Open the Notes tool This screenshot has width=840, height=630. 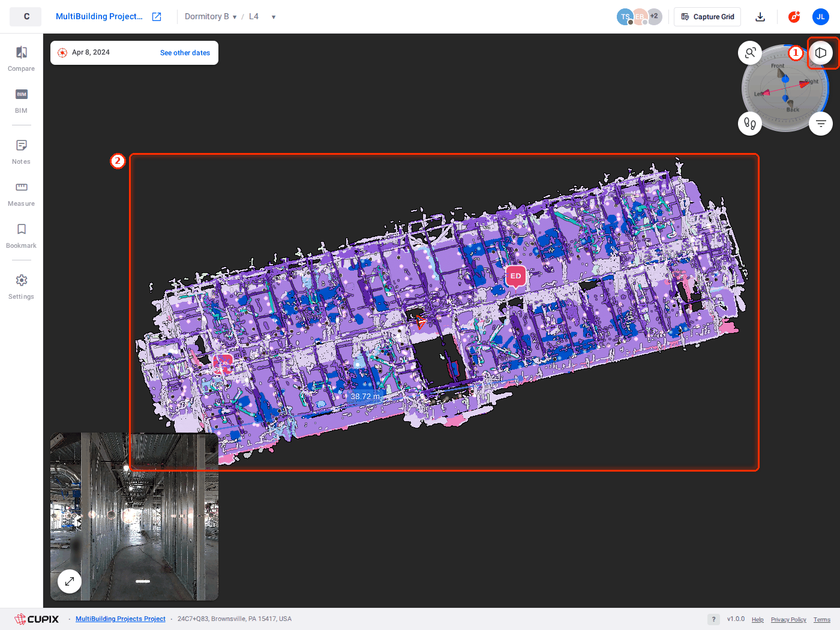click(22, 152)
